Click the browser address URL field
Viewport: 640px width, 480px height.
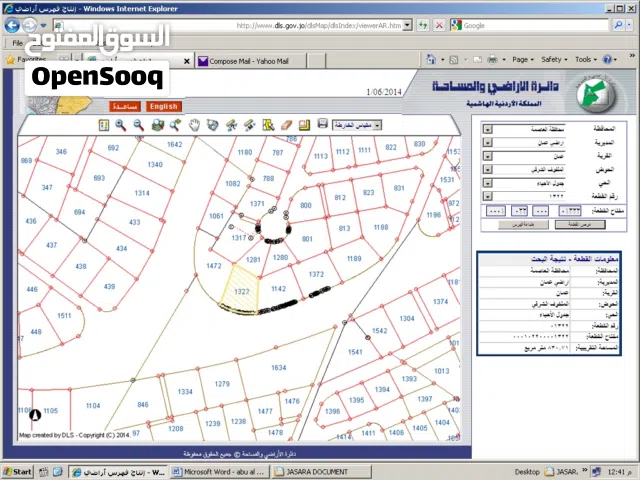click(x=233, y=25)
